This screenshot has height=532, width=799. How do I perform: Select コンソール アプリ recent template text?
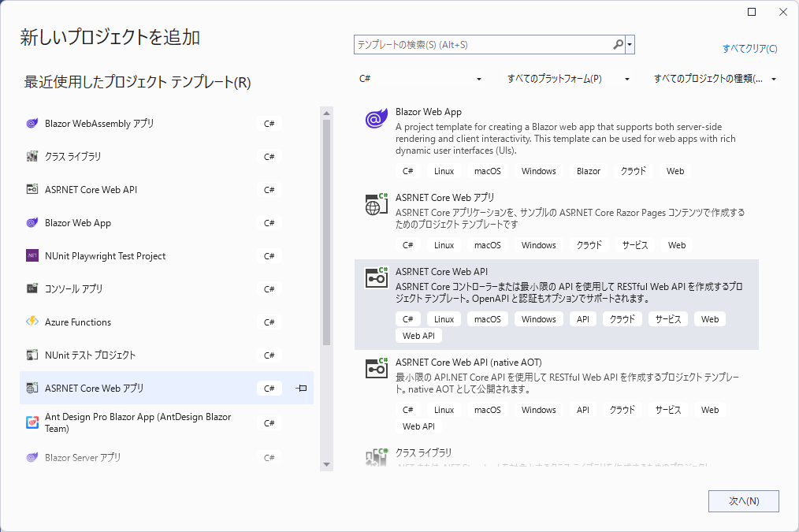(x=74, y=289)
